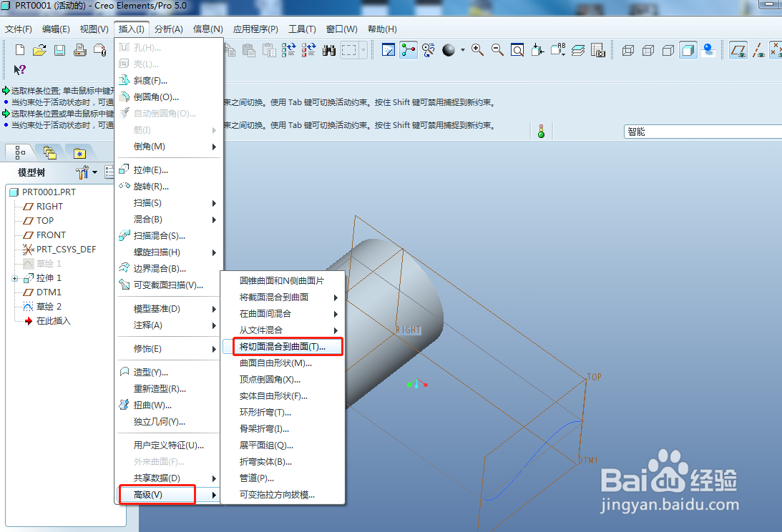Click the Zoom In magnifier icon
782x532 pixels.
click(x=477, y=50)
